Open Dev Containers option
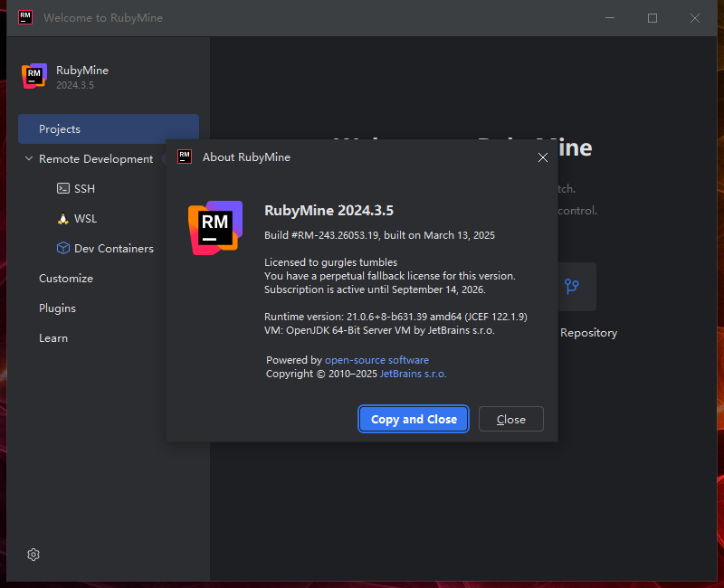The width and height of the screenshot is (724, 588). (x=114, y=248)
